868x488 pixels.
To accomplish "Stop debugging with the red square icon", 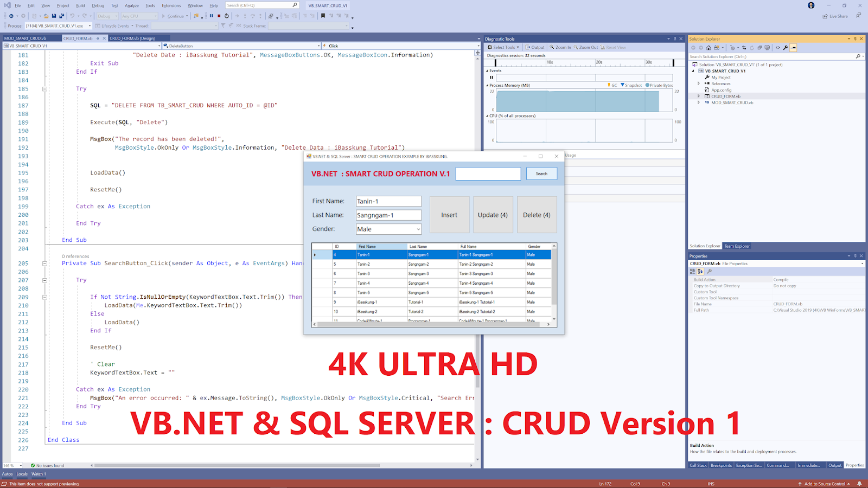I will click(x=219, y=16).
